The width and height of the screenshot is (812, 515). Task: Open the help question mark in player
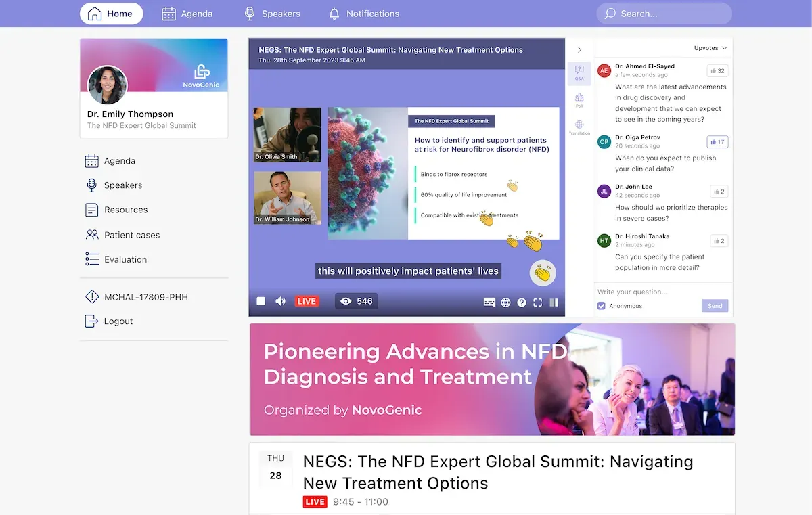tap(522, 303)
